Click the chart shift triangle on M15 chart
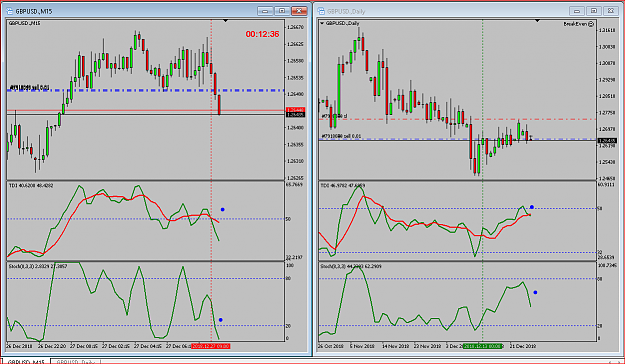Image resolution: width=625 pixels, height=364 pixels. (x=225, y=21)
